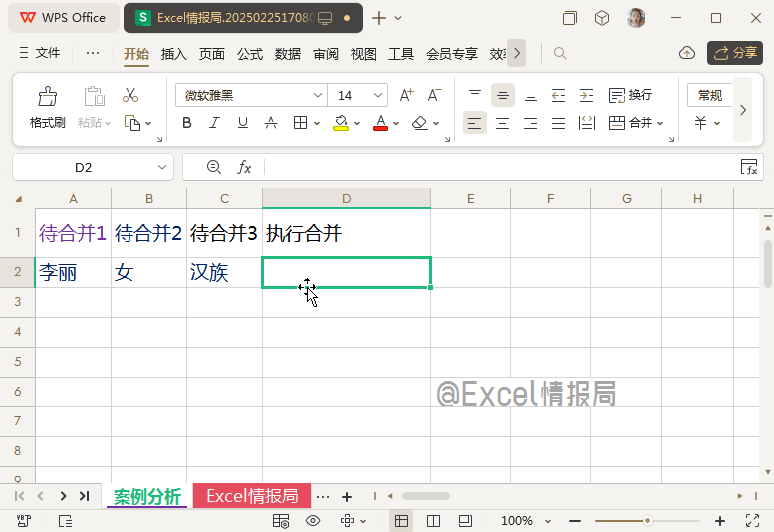
Task: Add a new sheet with plus icon
Action: 347,496
